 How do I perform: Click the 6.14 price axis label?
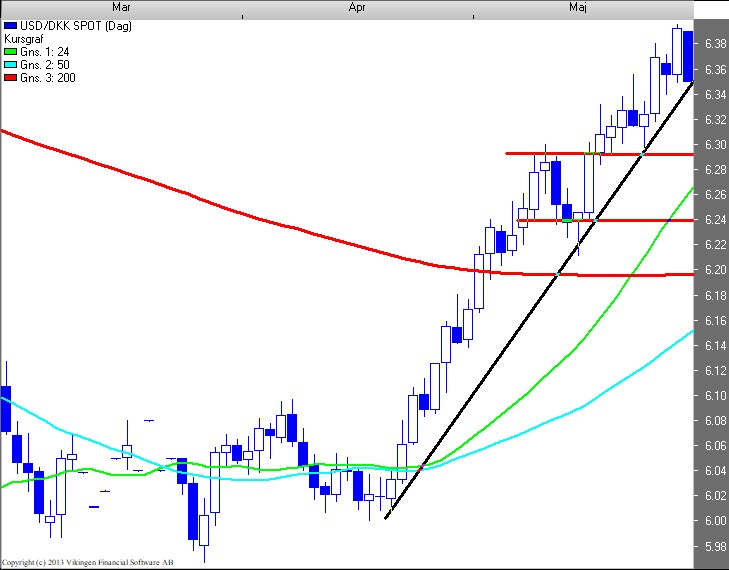pyautogui.click(x=716, y=346)
